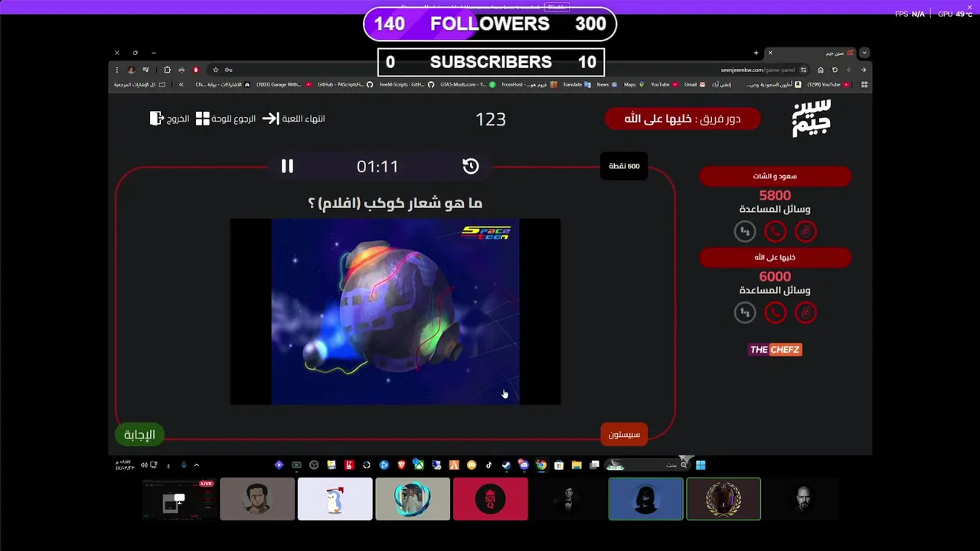980x551 pixels.
Task: Use خليها على الله's swap lifeline
Action: [x=745, y=312]
